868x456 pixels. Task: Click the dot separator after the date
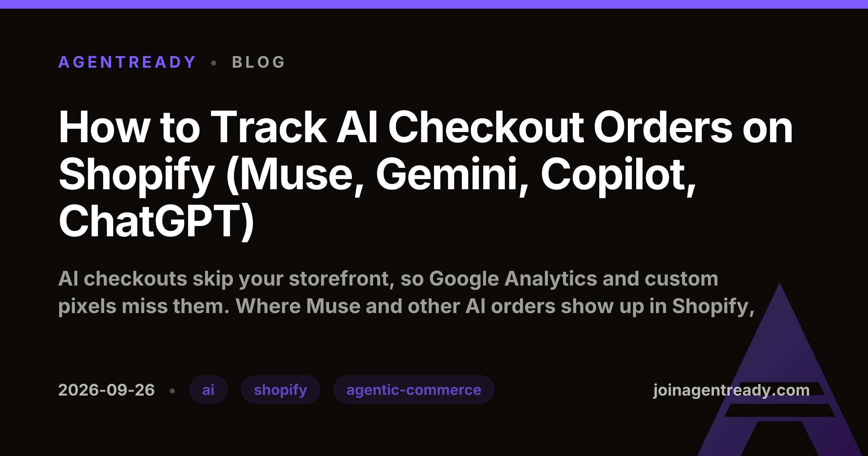173,391
